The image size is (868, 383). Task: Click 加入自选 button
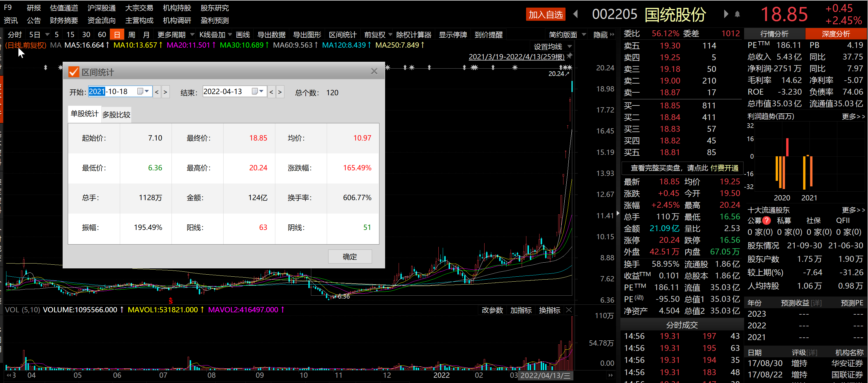(546, 15)
